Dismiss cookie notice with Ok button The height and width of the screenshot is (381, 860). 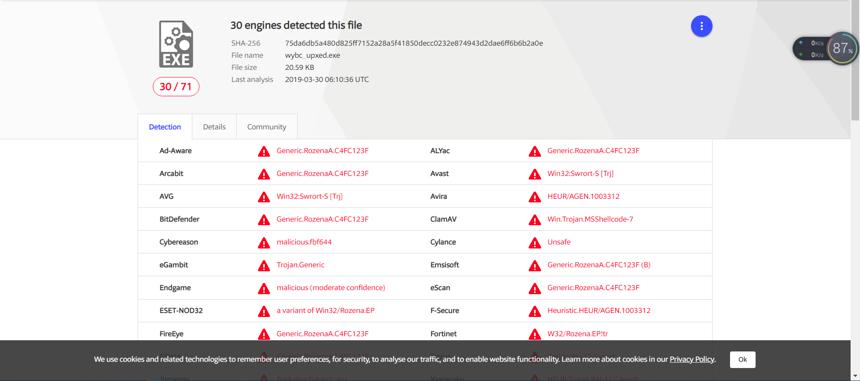tap(743, 360)
